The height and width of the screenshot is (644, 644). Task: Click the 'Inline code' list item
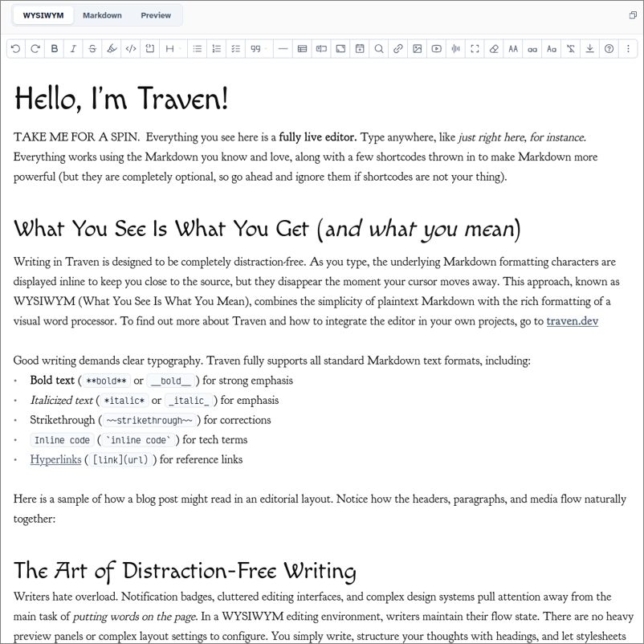tap(62, 440)
